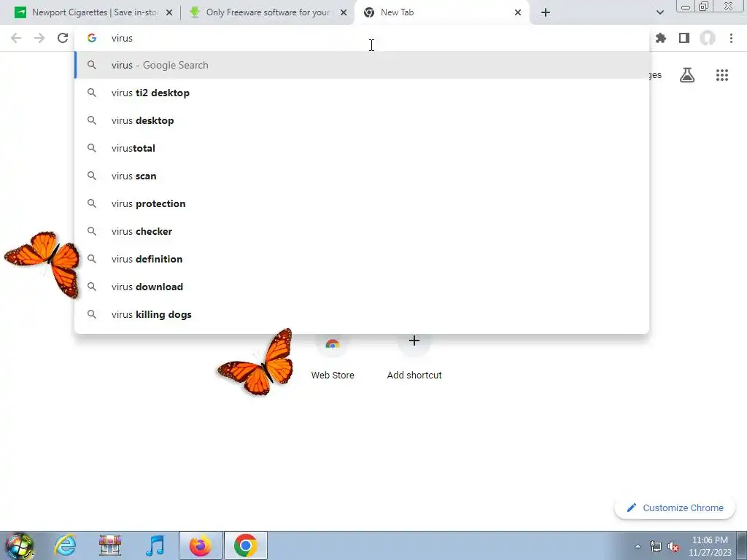Click the Show desktop strip beside the clock
This screenshot has height=560, width=747.
[x=742, y=546]
